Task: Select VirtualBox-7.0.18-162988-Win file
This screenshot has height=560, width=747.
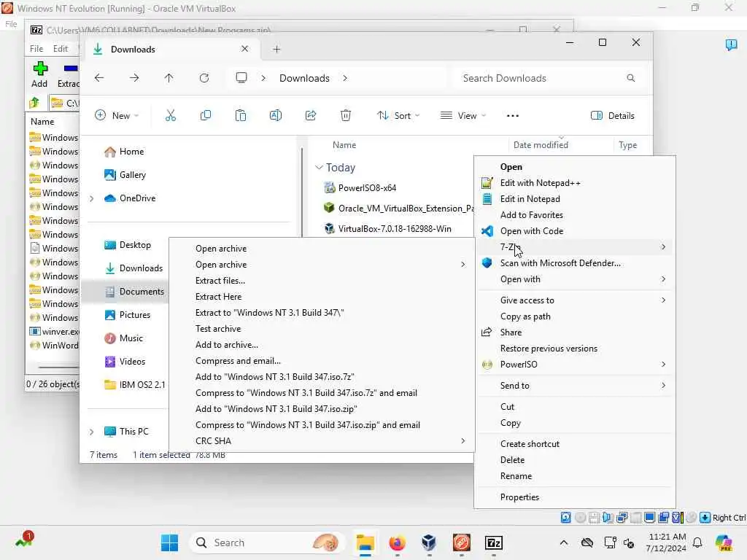Action: tap(395, 228)
